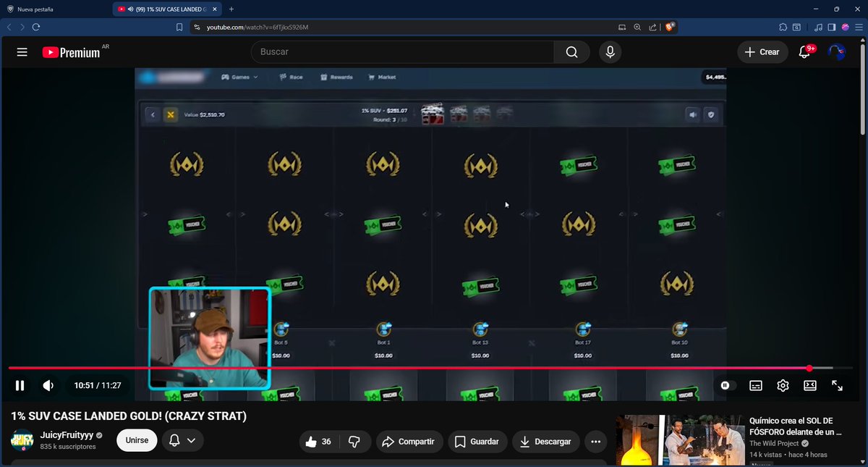This screenshot has height=467, width=868.
Task: Bookmark this page
Action: pyautogui.click(x=179, y=27)
